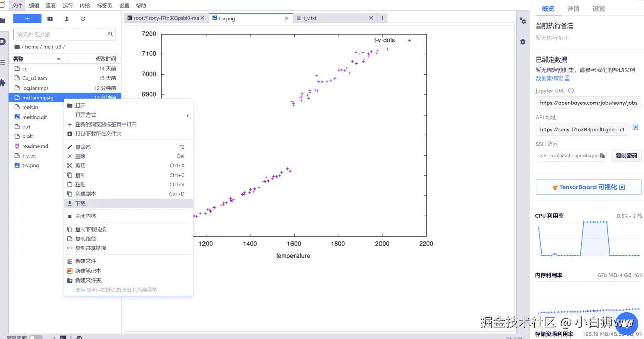Refresh the file list

coord(83,19)
